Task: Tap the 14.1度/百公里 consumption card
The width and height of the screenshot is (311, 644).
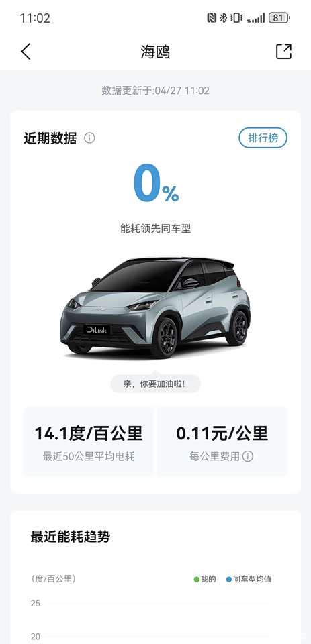Action: pyautogui.click(x=89, y=441)
